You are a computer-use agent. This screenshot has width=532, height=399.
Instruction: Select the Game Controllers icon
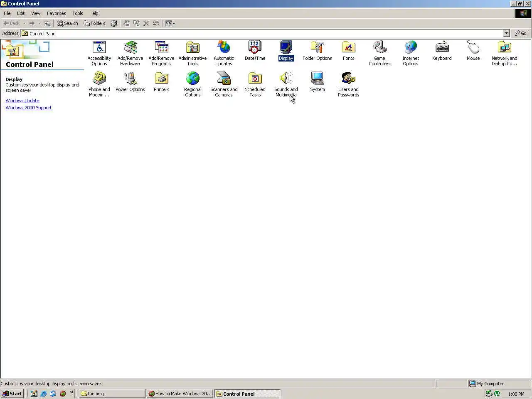(x=379, y=53)
